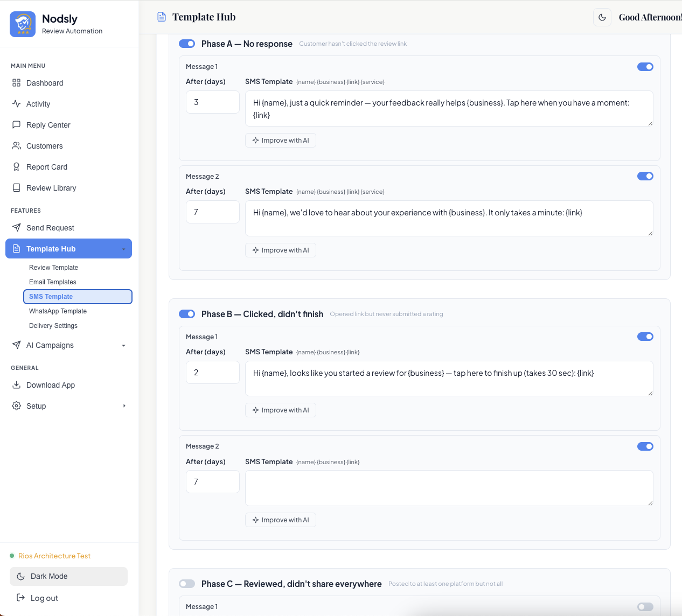Click the moon theme icon in header

pos(602,17)
